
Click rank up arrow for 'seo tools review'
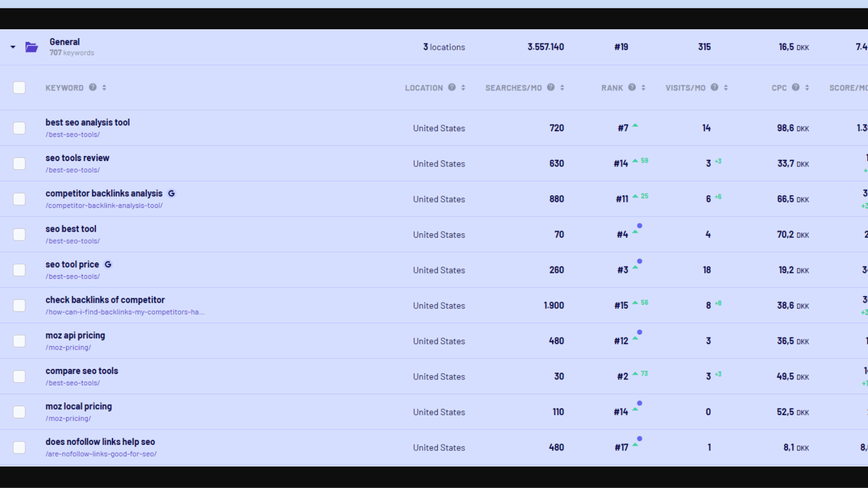[x=635, y=161]
